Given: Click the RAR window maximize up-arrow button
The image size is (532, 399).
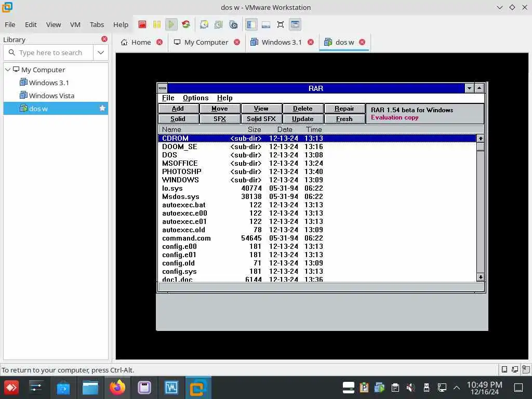Looking at the screenshot, I should point(479,88).
